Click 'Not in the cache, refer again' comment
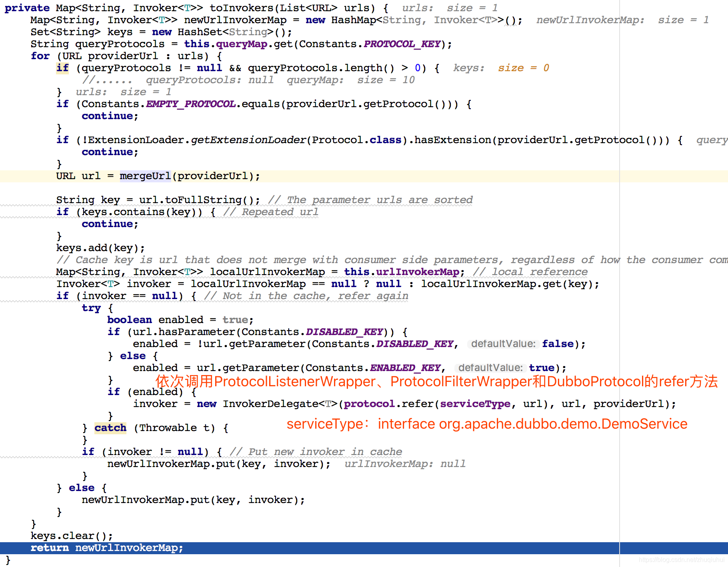The image size is (728, 567). coord(306,296)
